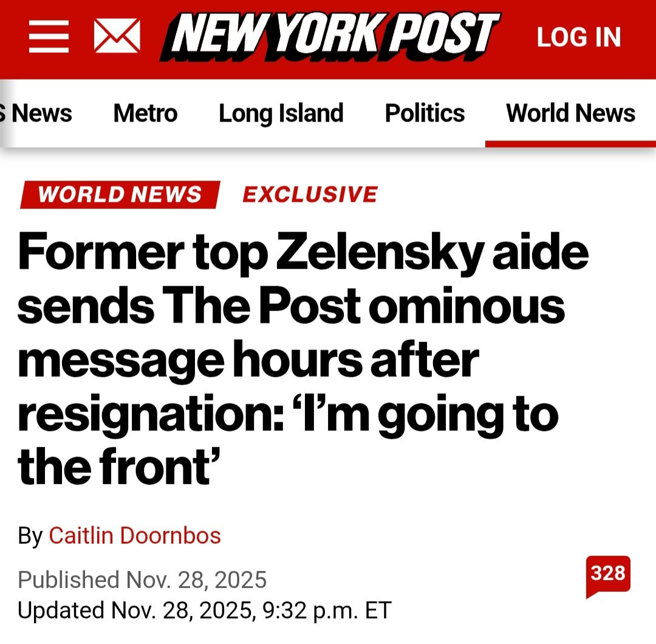Click the red WORLD NEWS category tag
This screenshot has width=656, height=644.
(120, 194)
